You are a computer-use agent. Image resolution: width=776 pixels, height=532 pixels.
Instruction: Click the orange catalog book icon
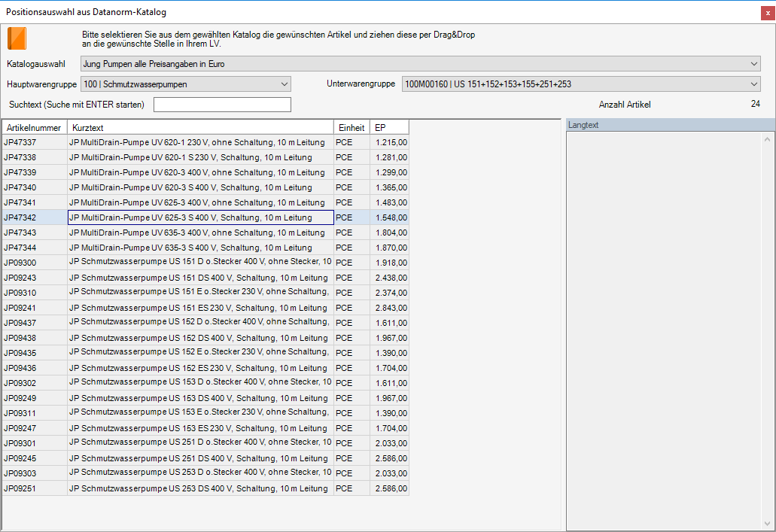click(x=17, y=38)
